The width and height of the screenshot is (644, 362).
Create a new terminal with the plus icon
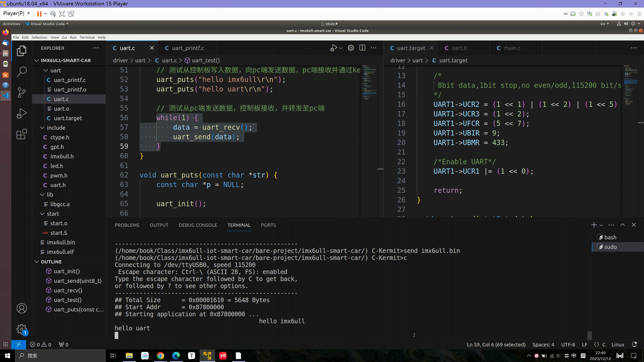click(594, 225)
